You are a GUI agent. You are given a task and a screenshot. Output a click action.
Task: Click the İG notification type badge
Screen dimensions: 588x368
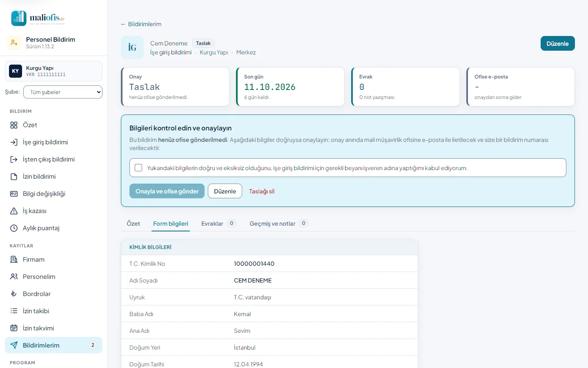click(x=132, y=47)
